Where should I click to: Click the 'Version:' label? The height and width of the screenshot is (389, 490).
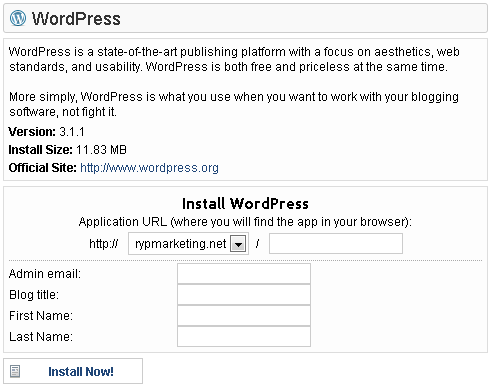click(32, 132)
